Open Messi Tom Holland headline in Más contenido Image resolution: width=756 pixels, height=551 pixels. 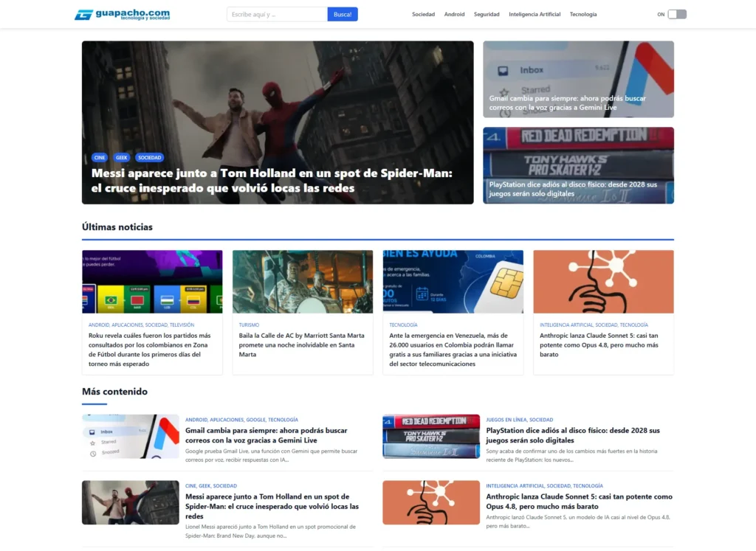(x=272, y=506)
